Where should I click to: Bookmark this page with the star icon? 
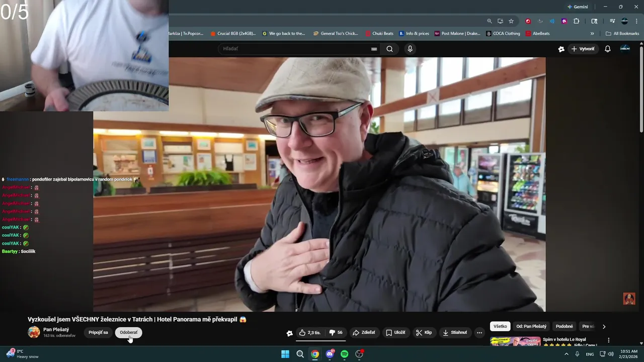coord(511,21)
